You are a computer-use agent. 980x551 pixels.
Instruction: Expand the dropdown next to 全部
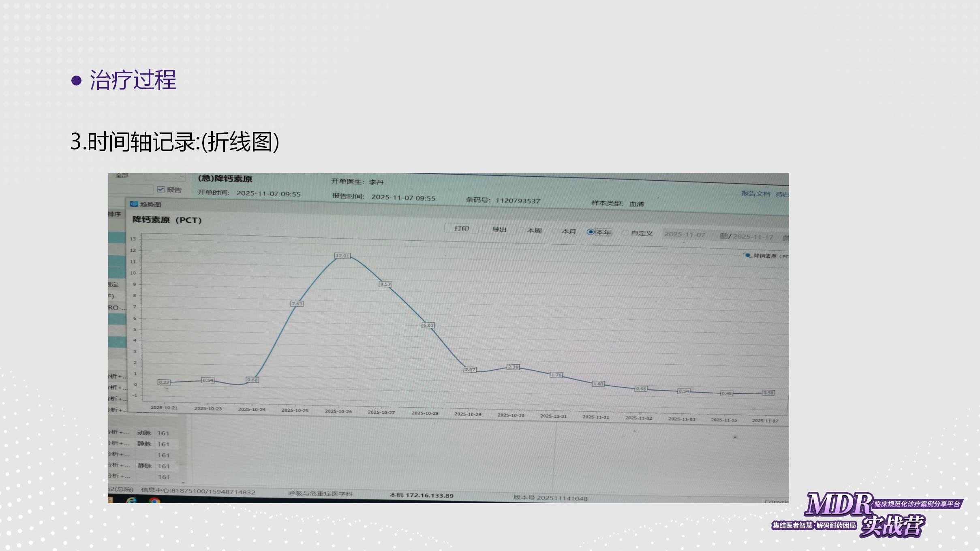182,177
